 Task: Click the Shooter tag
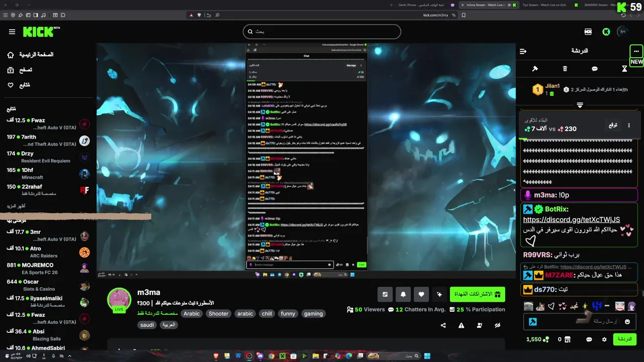(x=218, y=314)
